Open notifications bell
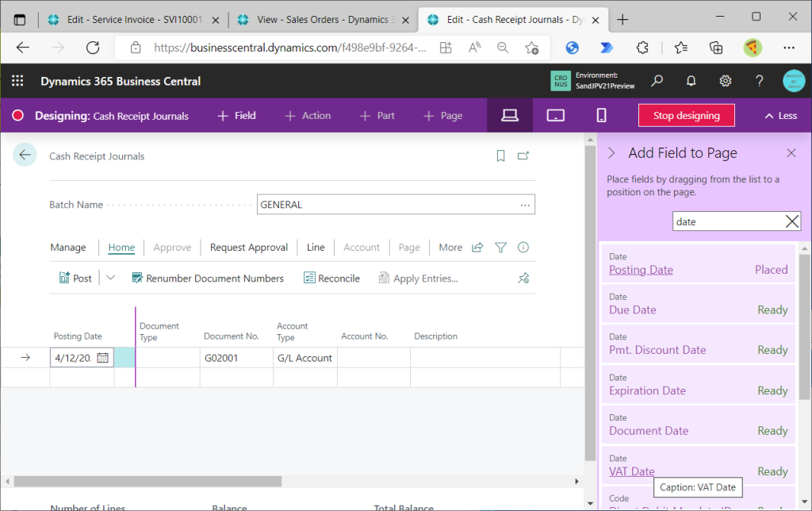 click(691, 81)
